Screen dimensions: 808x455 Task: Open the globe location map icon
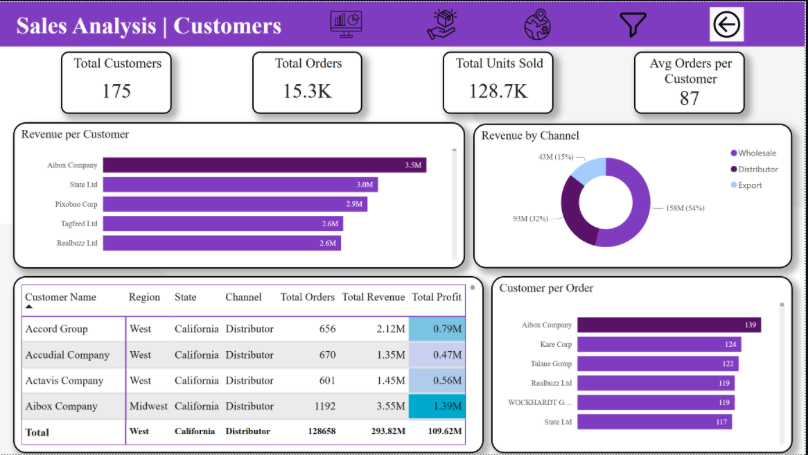[538, 23]
